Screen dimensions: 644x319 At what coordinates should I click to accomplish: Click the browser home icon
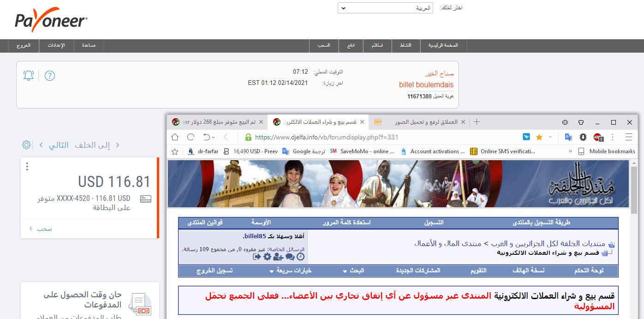[x=175, y=137]
